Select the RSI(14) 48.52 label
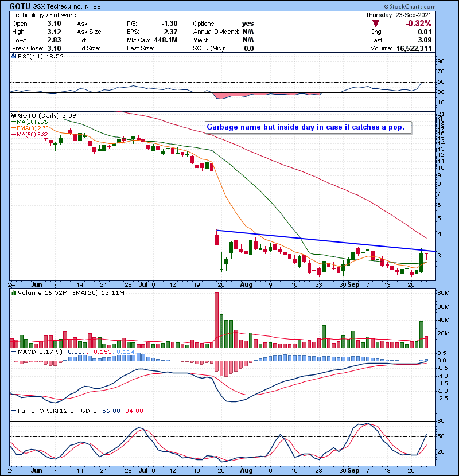Screen dimensions: 459x476 pyautogui.click(x=41, y=56)
